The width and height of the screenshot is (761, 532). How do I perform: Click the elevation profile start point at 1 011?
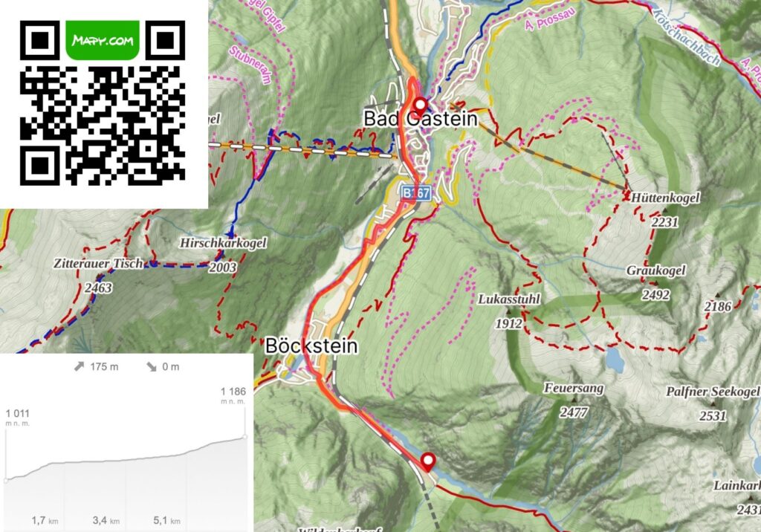pyautogui.click(x=6, y=480)
